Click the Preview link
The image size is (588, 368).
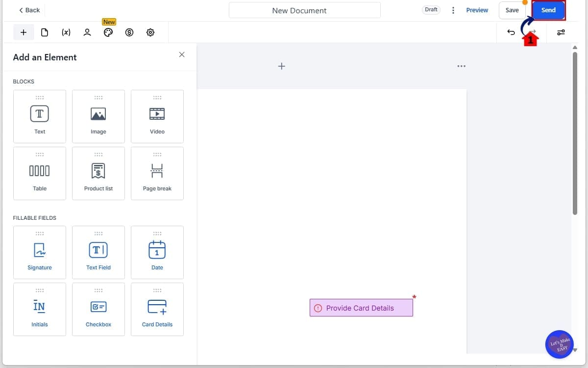point(477,10)
